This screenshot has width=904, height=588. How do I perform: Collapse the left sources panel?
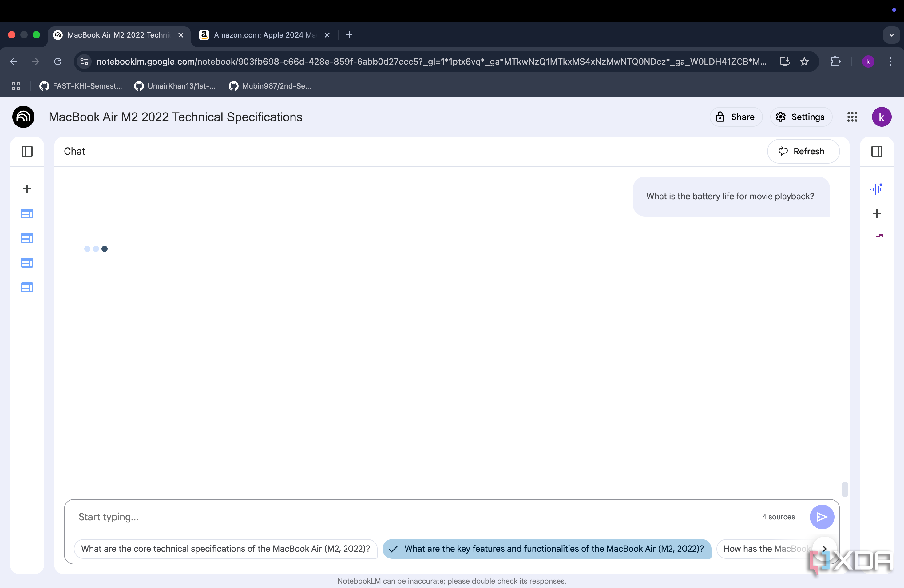[27, 151]
